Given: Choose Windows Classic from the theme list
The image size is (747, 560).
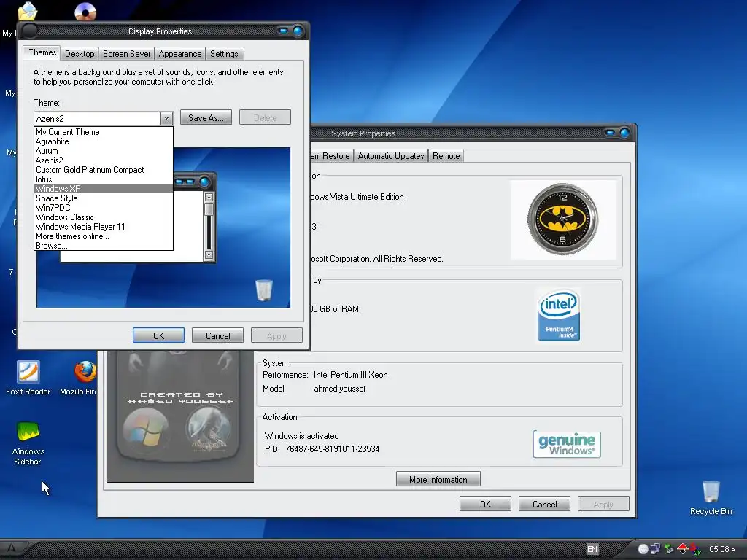Looking at the screenshot, I should tap(104, 217).
